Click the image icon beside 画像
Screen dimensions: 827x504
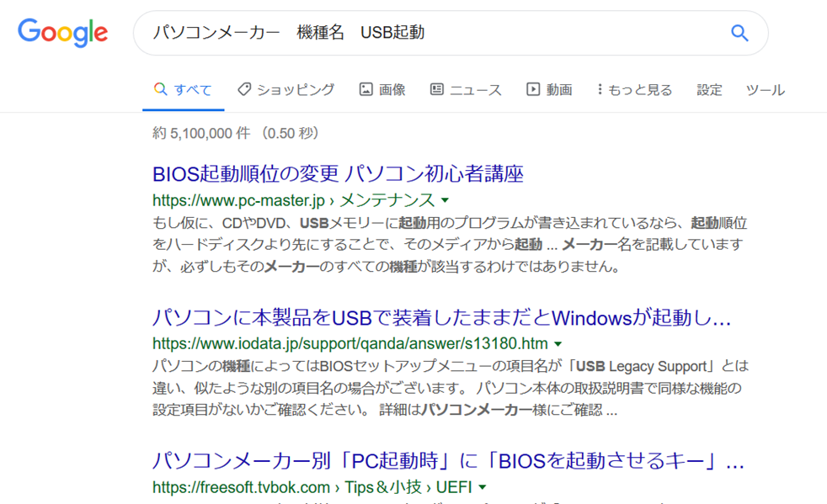[366, 89]
